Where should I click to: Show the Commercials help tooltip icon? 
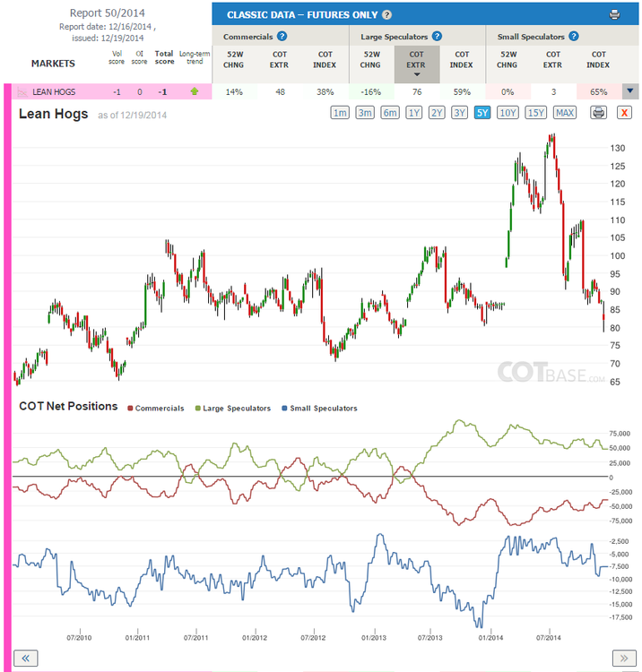click(282, 37)
